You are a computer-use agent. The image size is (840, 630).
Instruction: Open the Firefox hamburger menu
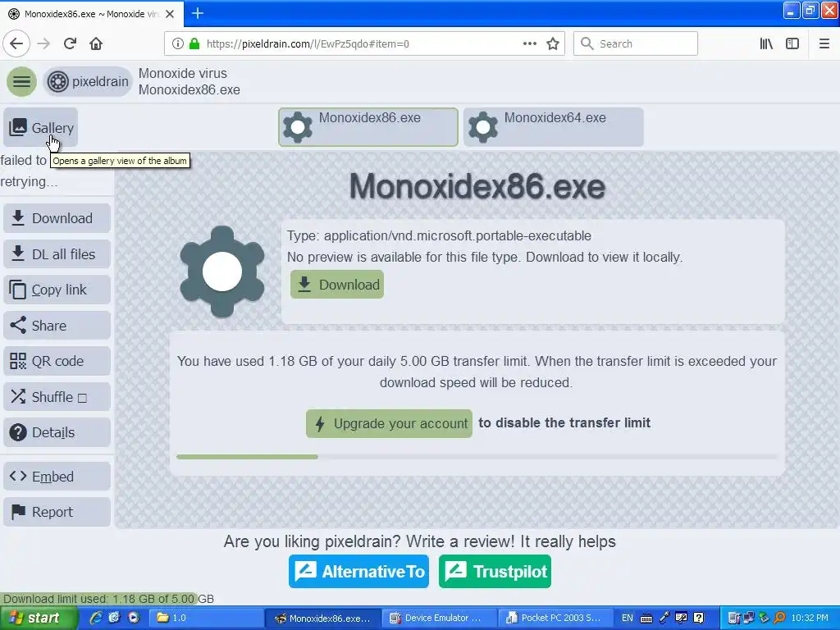[x=824, y=43]
